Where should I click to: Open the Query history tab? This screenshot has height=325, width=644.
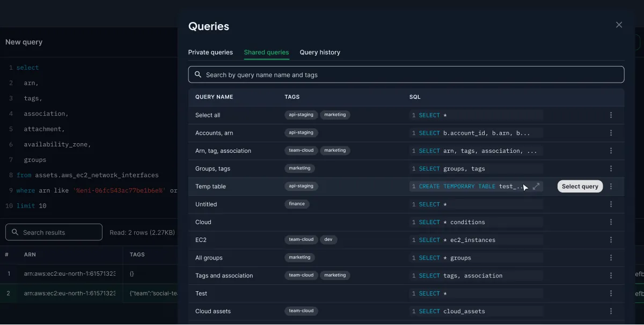click(x=320, y=53)
